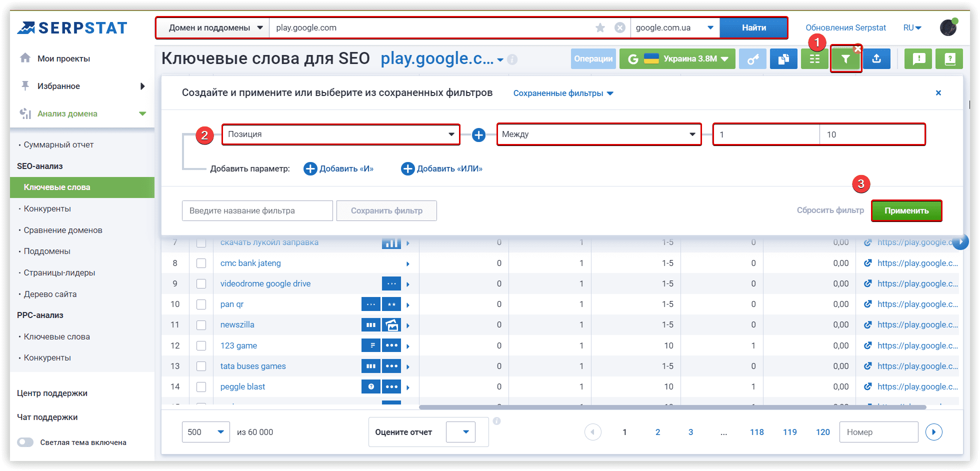Close the filter panel
Screen dimensions: 980x471
[938, 93]
